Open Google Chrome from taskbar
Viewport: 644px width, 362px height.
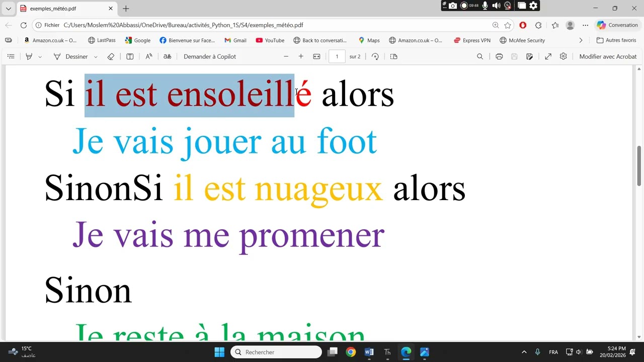[351, 352]
